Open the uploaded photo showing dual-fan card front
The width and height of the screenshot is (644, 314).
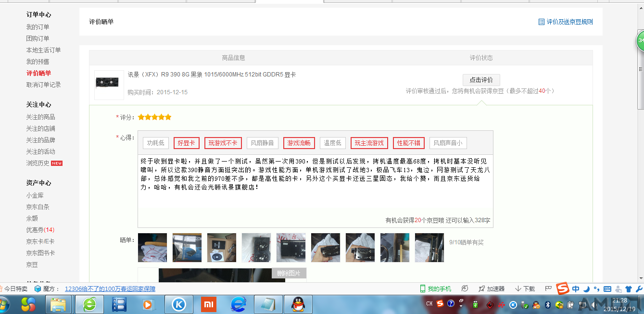click(256, 248)
